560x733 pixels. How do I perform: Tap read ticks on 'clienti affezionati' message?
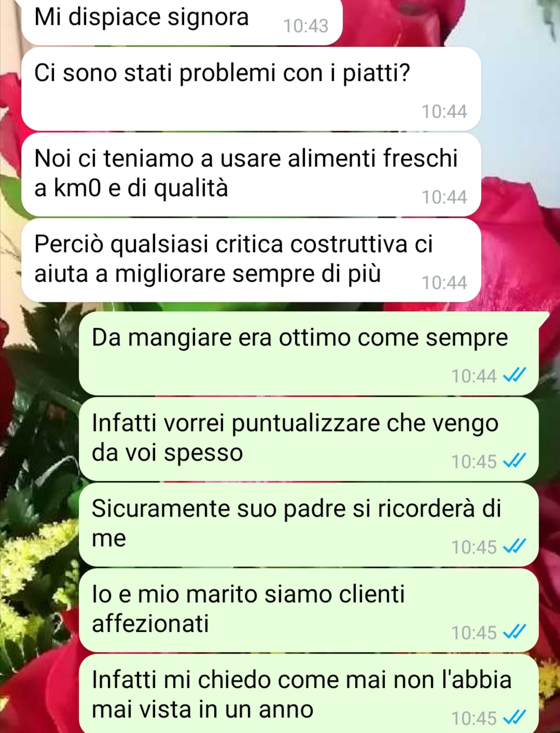[514, 631]
